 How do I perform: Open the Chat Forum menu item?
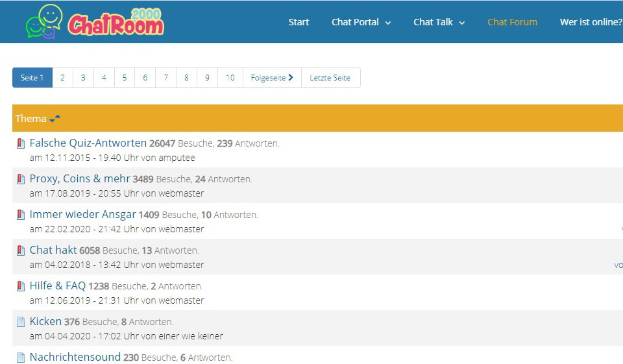click(x=512, y=22)
